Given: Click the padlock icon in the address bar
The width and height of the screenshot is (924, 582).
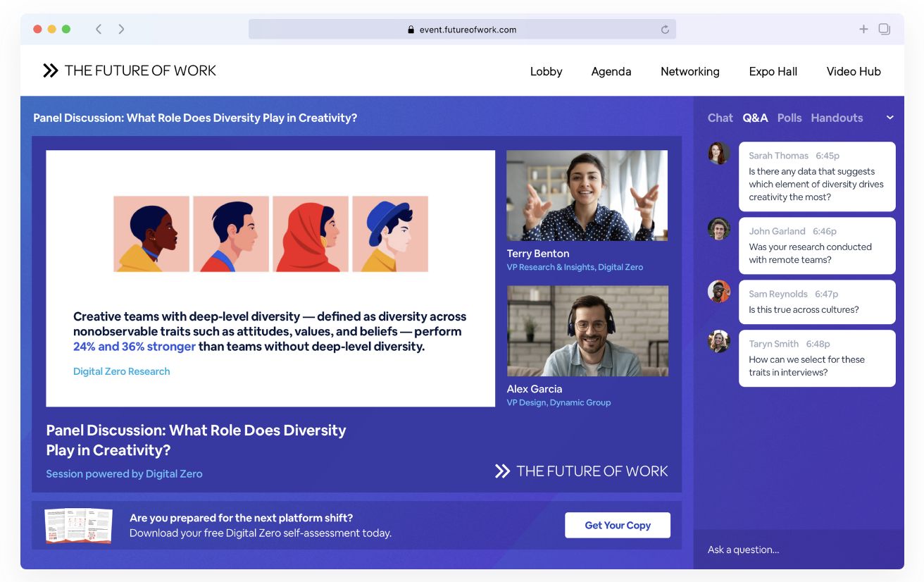Looking at the screenshot, I should [x=411, y=30].
